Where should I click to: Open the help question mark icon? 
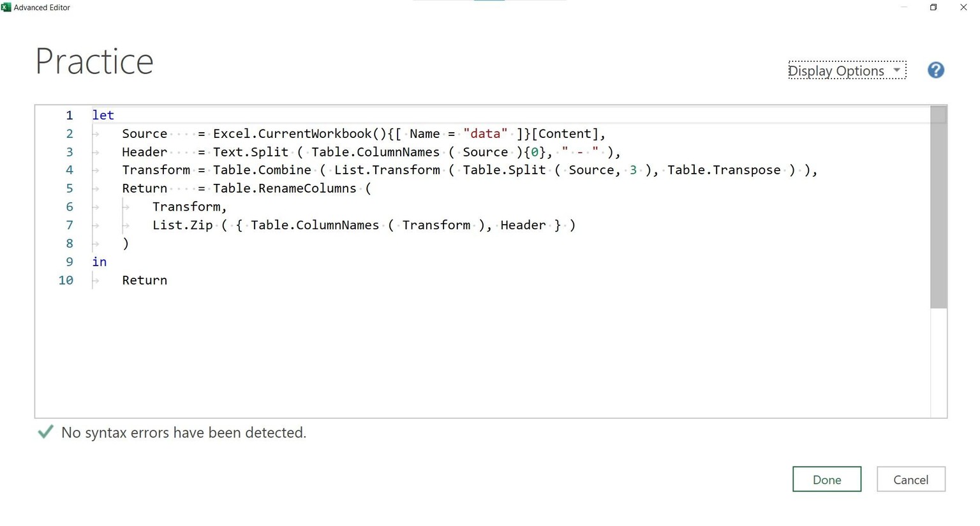(x=936, y=70)
